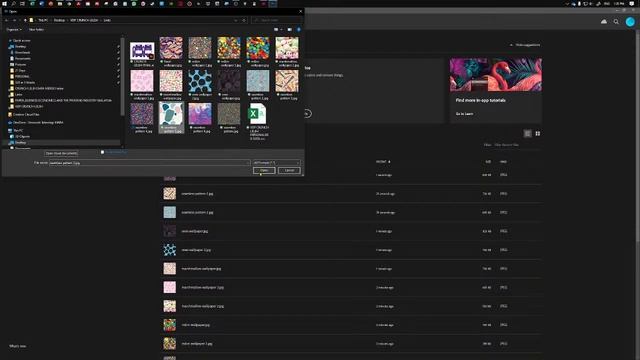The image size is (640, 360).
Task: Open the cloud storage icon in Photoshop
Action: pos(604,22)
